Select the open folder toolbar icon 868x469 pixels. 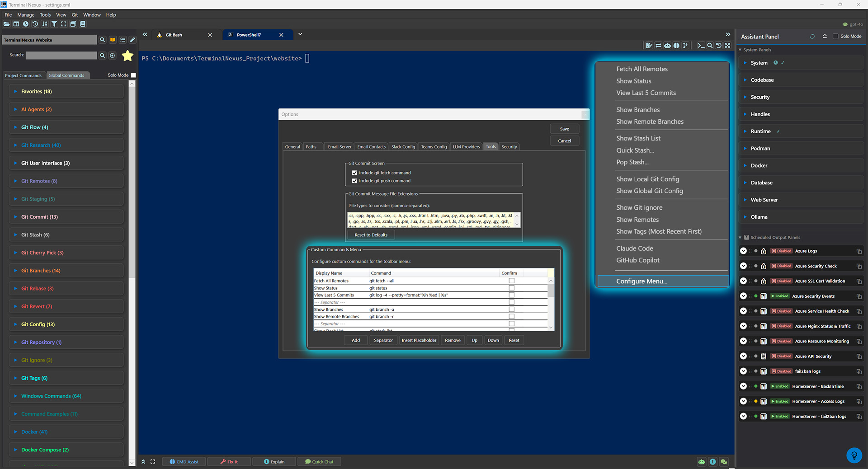tap(7, 24)
